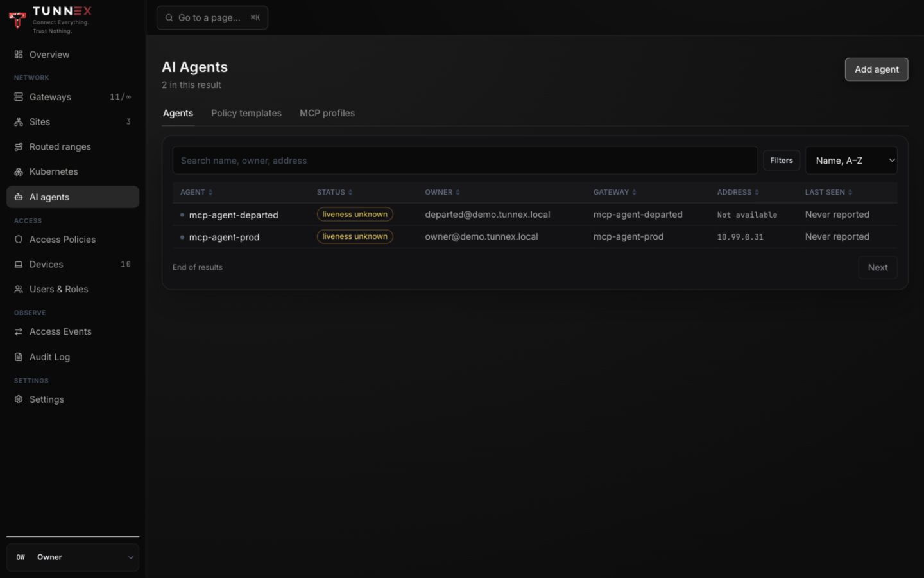Open Overview from the sidebar
Image resolution: width=924 pixels, height=578 pixels.
click(x=73, y=55)
